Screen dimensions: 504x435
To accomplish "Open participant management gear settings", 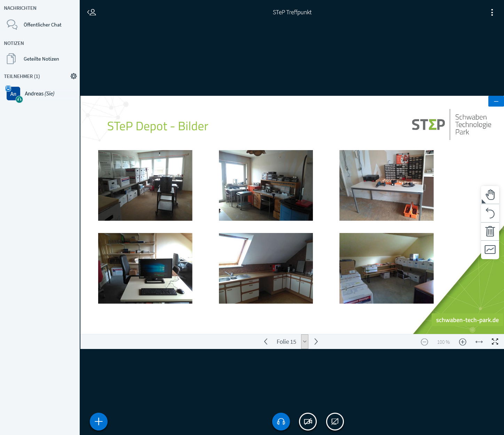I will point(73,76).
